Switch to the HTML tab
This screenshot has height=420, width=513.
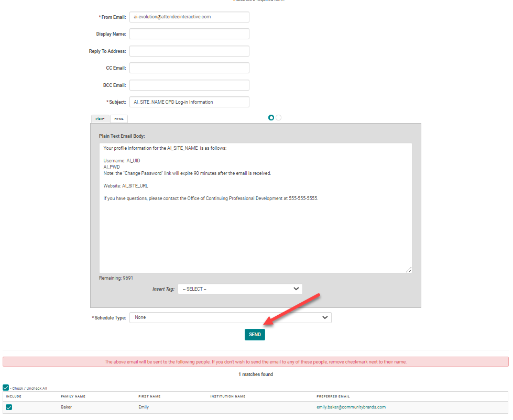(x=119, y=119)
